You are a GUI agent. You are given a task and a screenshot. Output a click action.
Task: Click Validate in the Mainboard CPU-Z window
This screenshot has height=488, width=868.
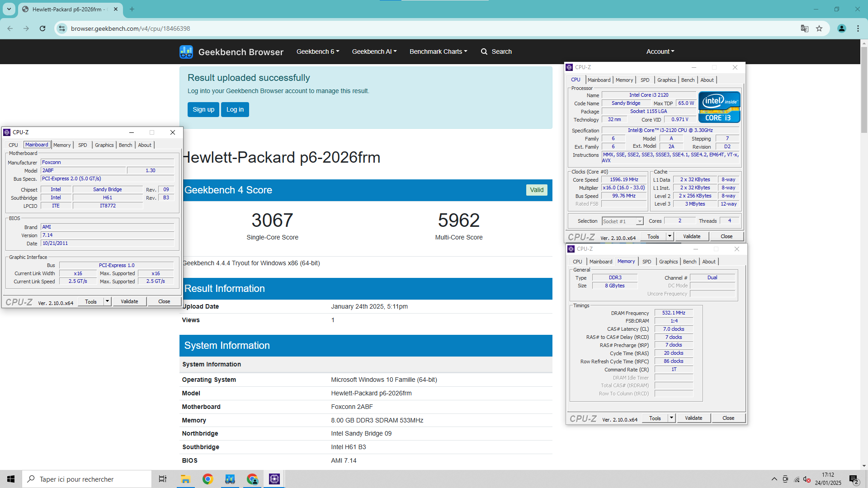[129, 301]
